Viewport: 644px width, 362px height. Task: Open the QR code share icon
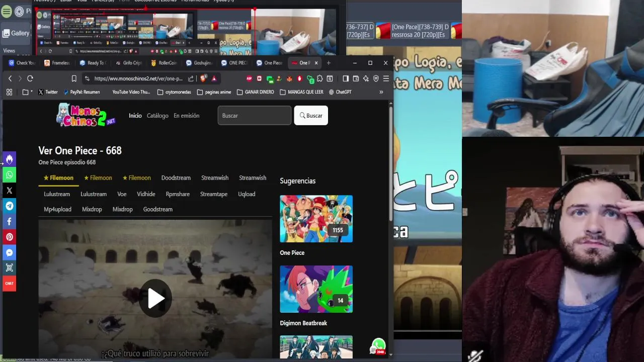(x=9, y=268)
